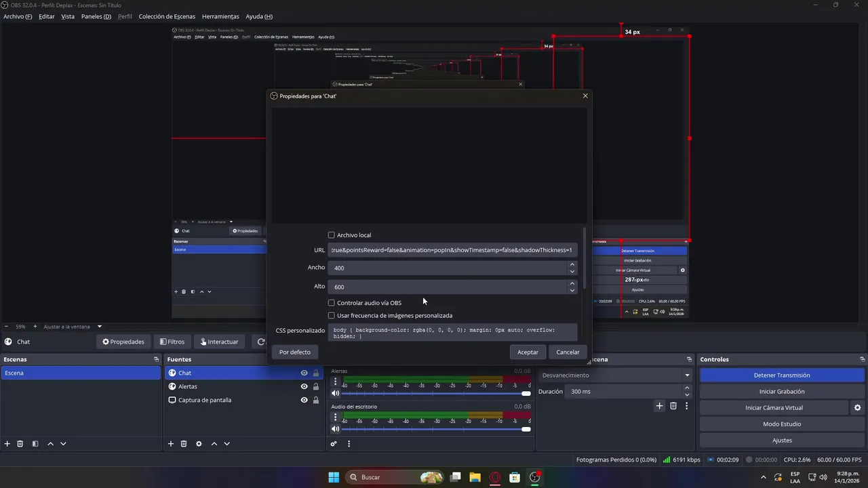Enable Controlar audio vía OBS checkbox
Viewport: 868px width, 488px height.
[332, 303]
